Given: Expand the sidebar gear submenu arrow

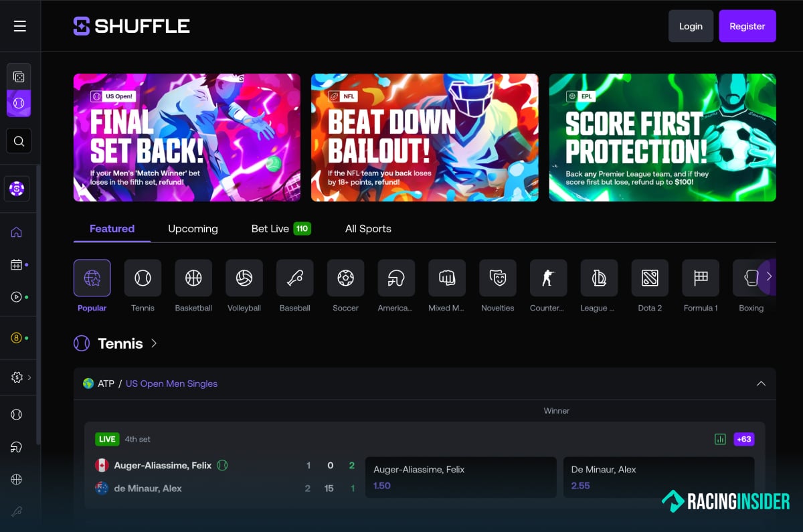Looking at the screenshot, I should pyautogui.click(x=29, y=377).
